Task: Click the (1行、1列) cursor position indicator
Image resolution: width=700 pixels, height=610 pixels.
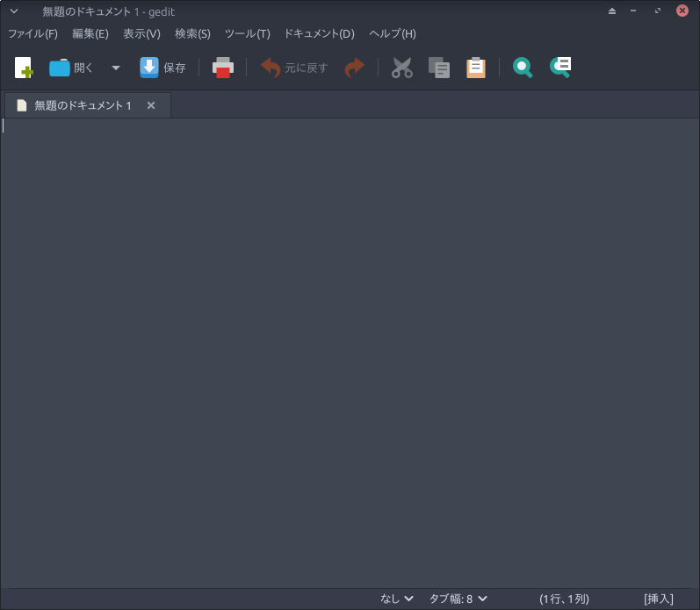Action: (x=564, y=599)
